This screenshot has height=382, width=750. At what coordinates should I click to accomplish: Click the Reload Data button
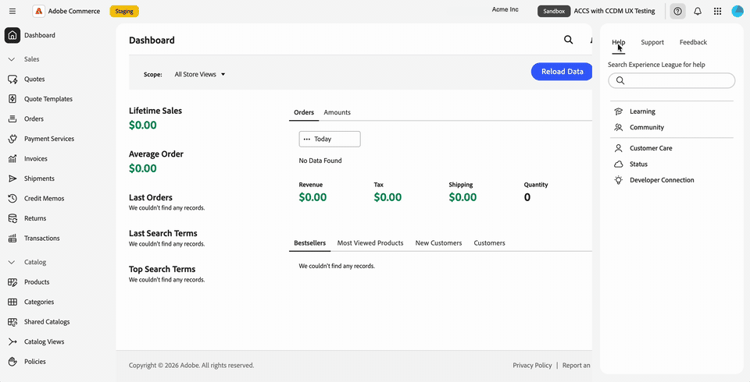562,72
